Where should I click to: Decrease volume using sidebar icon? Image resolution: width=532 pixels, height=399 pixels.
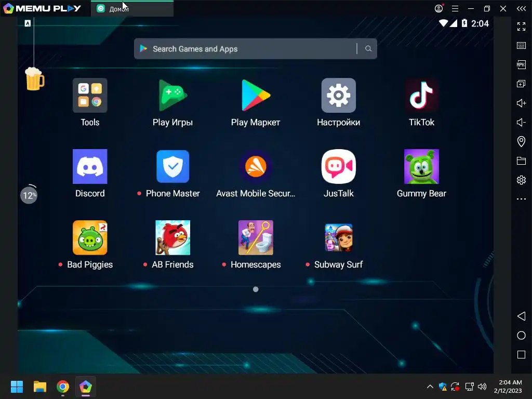(521, 122)
